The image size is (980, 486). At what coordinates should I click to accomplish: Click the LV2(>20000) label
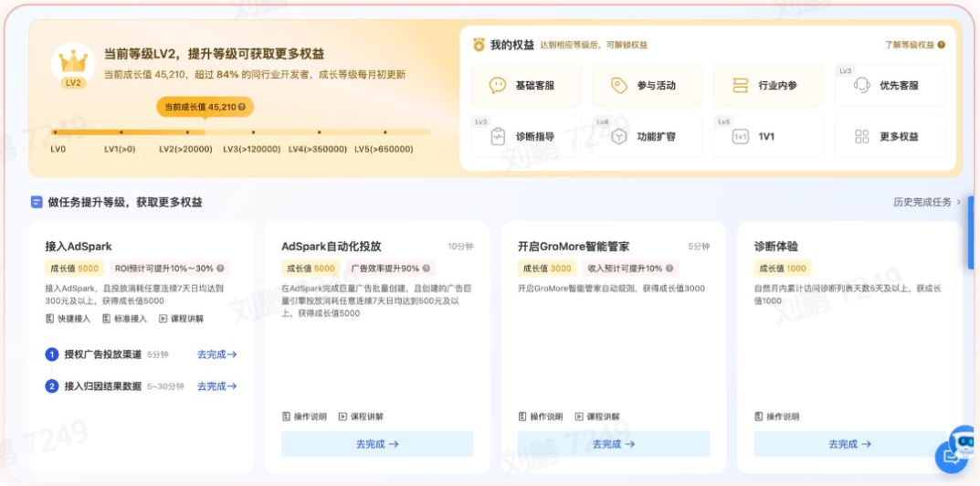pyautogui.click(x=185, y=150)
